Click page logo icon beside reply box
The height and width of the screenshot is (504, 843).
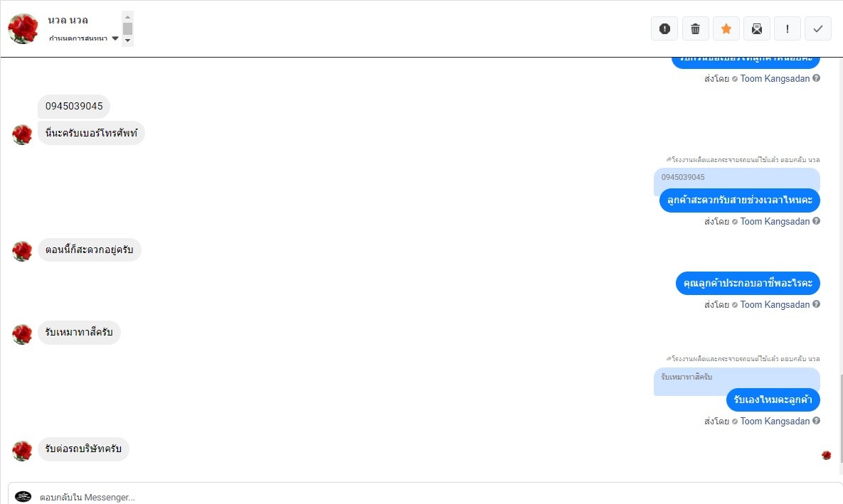[23, 497]
